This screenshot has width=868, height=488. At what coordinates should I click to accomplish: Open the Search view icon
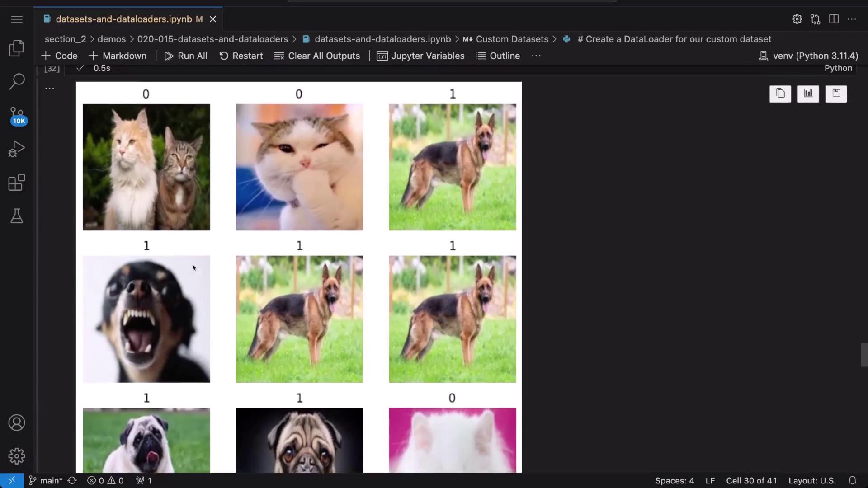[x=17, y=82]
